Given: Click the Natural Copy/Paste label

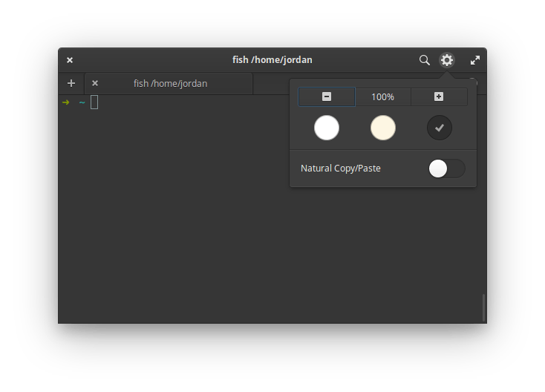Looking at the screenshot, I should tap(341, 169).
